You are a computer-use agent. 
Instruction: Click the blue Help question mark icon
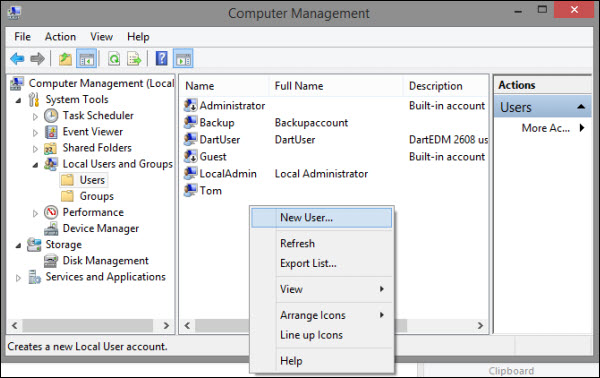tap(161, 59)
